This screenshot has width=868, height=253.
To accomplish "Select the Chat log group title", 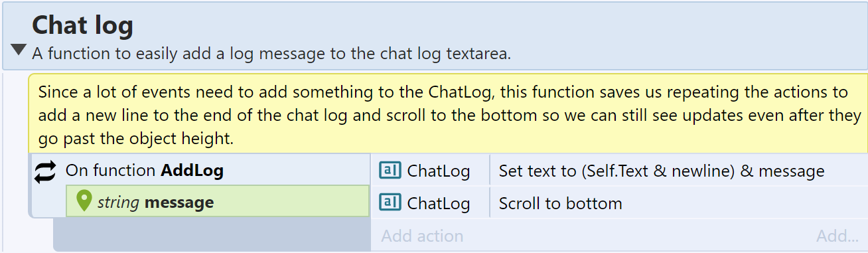I will (x=82, y=25).
